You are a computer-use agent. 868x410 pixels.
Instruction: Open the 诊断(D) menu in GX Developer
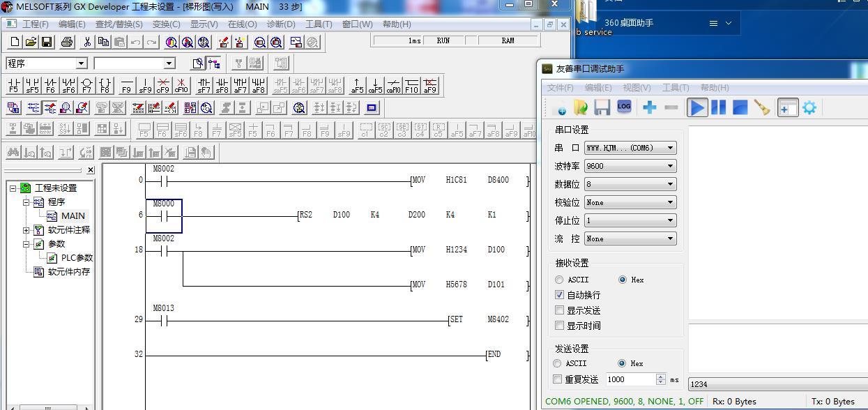coord(281,24)
